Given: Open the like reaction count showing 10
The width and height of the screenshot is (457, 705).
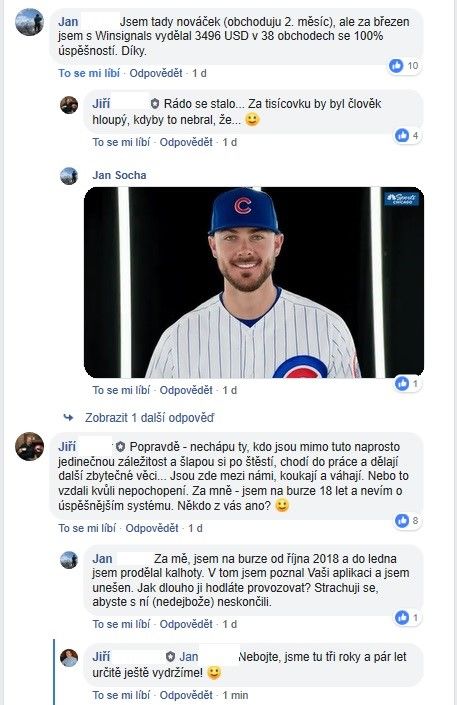Looking at the screenshot, I should [x=404, y=66].
